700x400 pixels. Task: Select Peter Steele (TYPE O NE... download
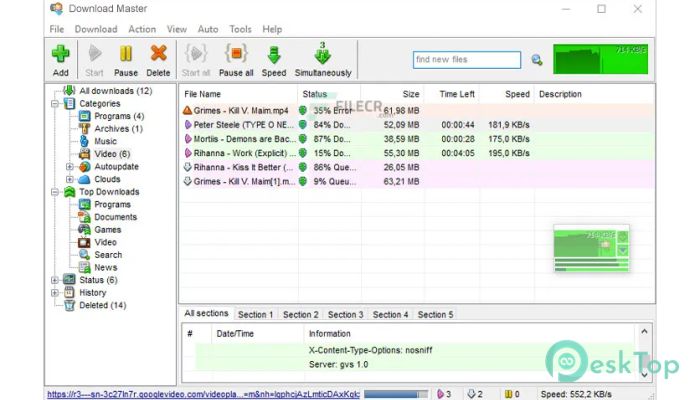click(417, 125)
